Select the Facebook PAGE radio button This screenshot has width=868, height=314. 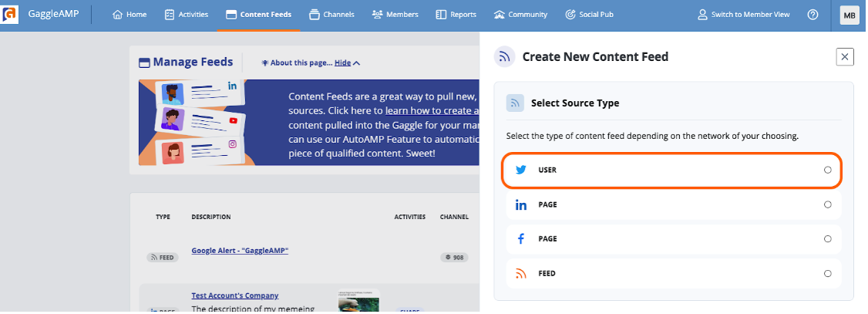(828, 239)
